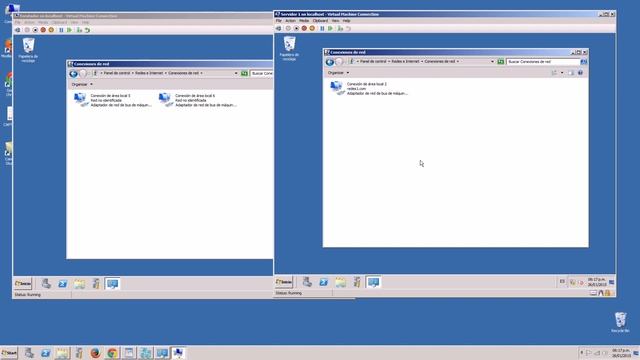This screenshot has height=360, width=640.
Task: Take a snapshot of Servidor 1 VM
Action: click(340, 29)
